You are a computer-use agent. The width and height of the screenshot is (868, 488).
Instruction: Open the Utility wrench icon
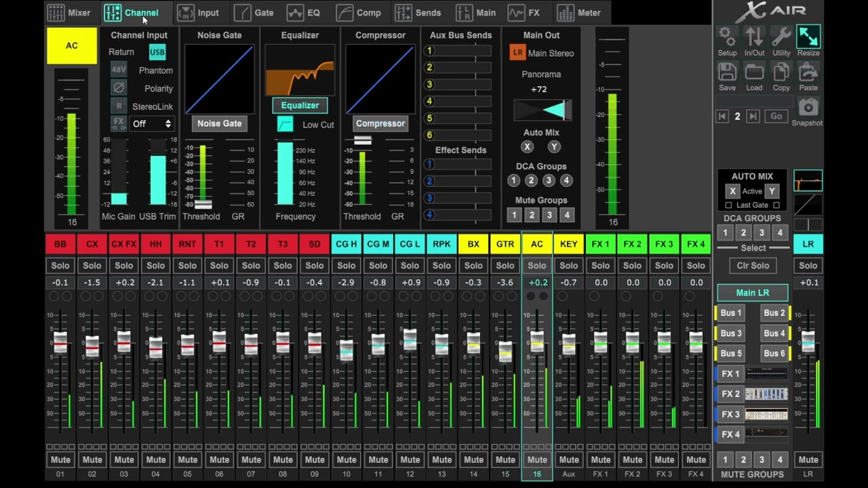point(781,36)
